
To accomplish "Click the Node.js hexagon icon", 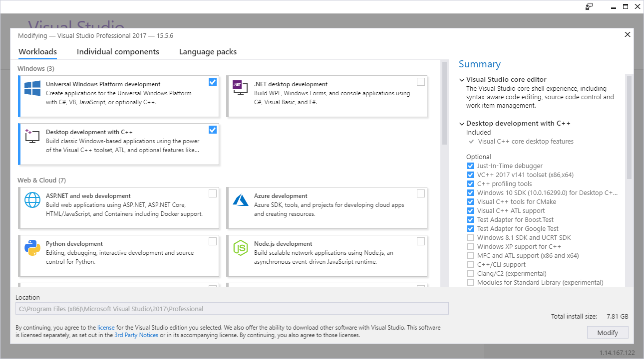I will pos(241,248).
